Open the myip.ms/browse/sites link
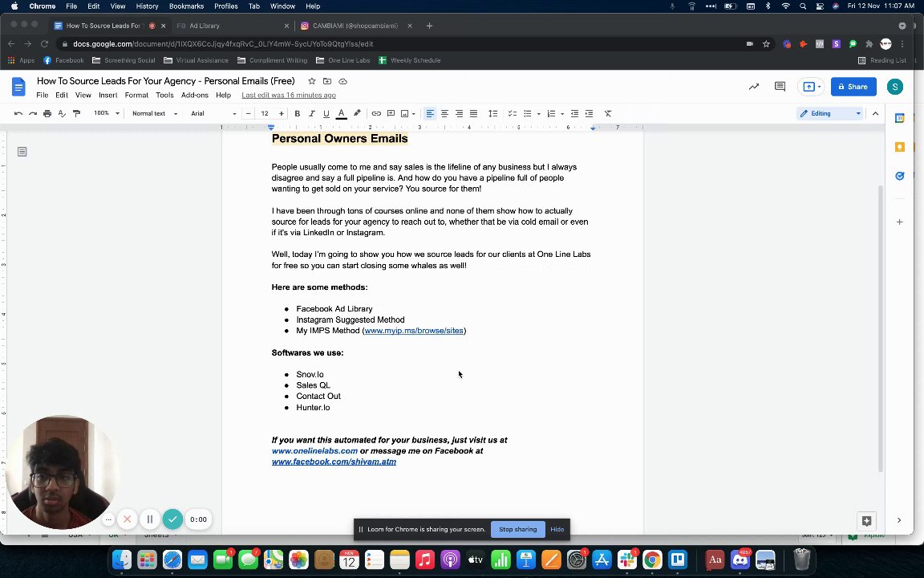 (414, 330)
